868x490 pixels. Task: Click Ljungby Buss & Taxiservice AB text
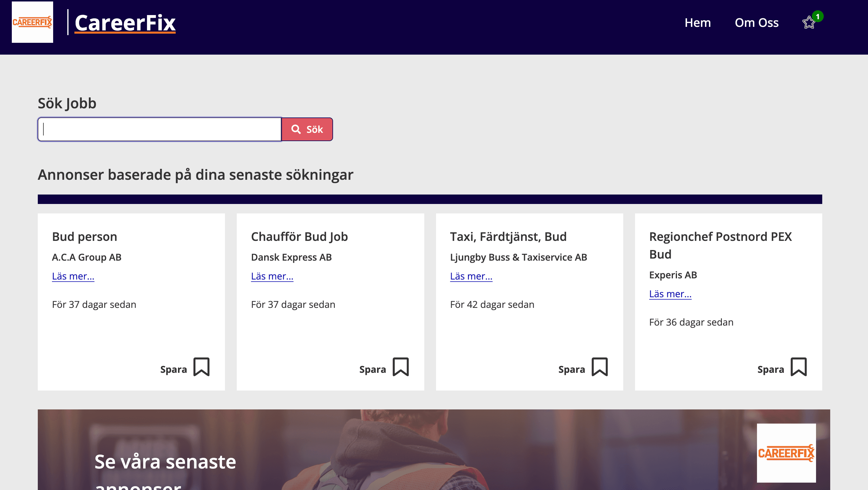[518, 257]
